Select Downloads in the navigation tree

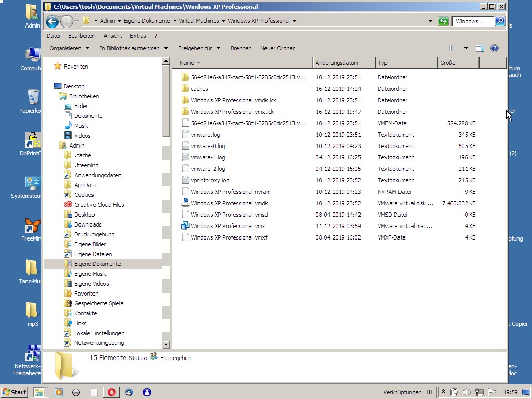point(88,224)
